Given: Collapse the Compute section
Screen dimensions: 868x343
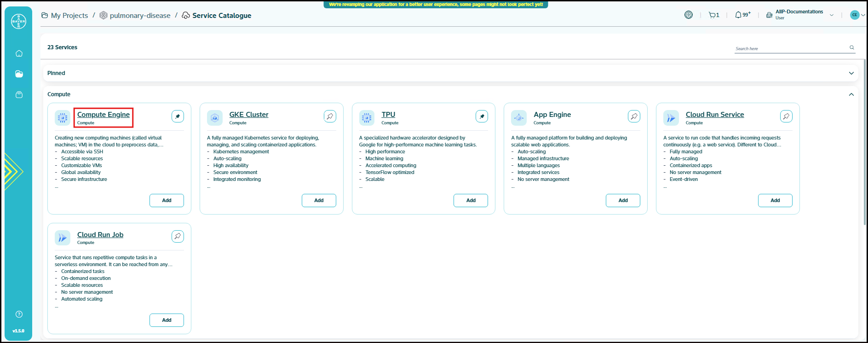Looking at the screenshot, I should 851,94.
